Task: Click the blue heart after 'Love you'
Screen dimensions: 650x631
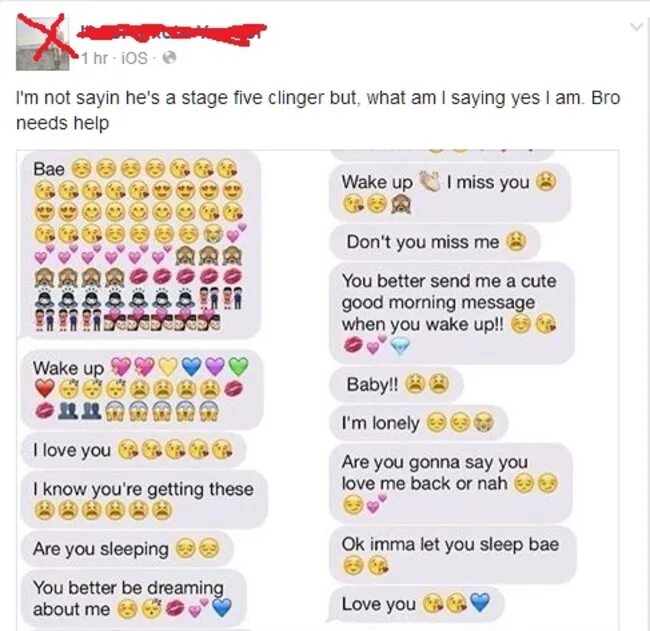Action: (481, 602)
